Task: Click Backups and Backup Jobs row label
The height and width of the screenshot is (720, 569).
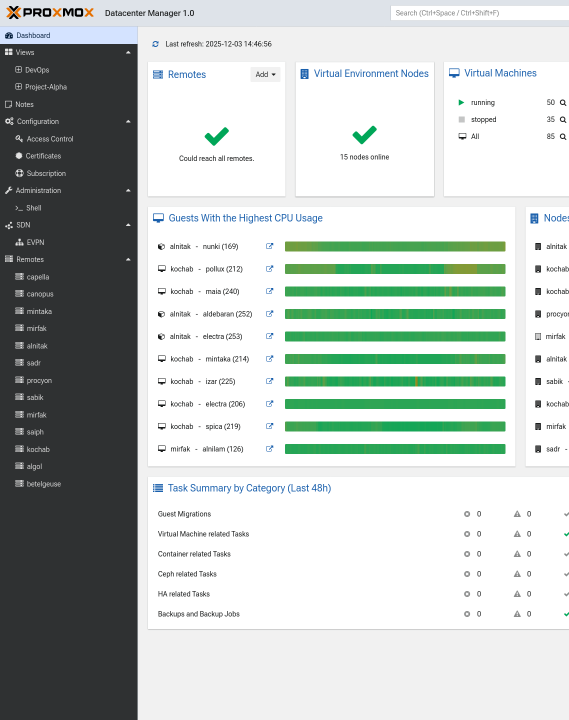Action: pos(198,614)
